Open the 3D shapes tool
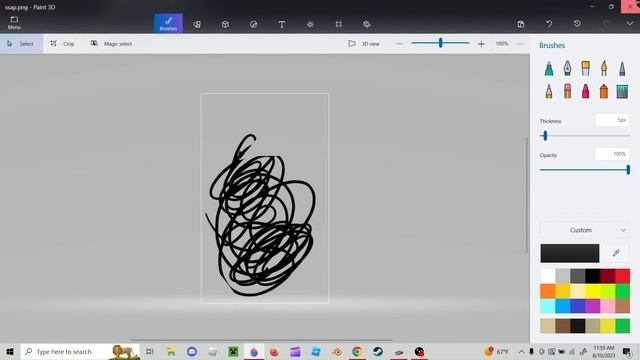This screenshot has height=360, width=640. click(225, 24)
